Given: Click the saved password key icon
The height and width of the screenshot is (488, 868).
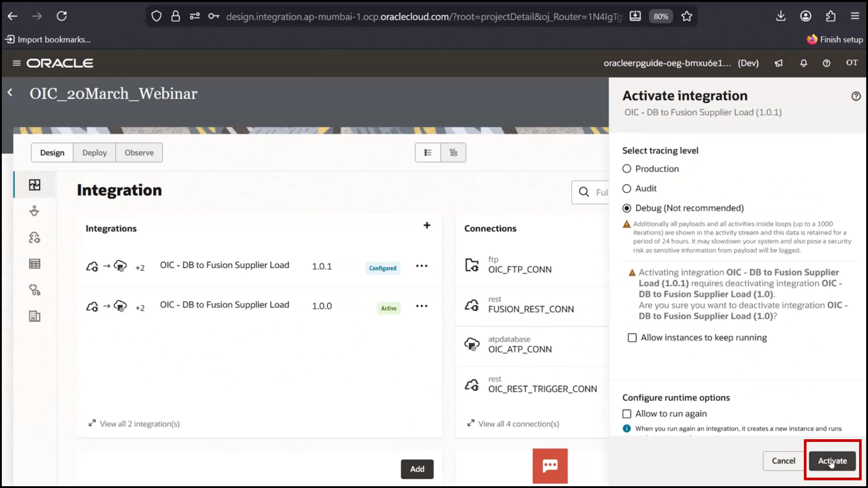Looking at the screenshot, I should pyautogui.click(x=213, y=17).
